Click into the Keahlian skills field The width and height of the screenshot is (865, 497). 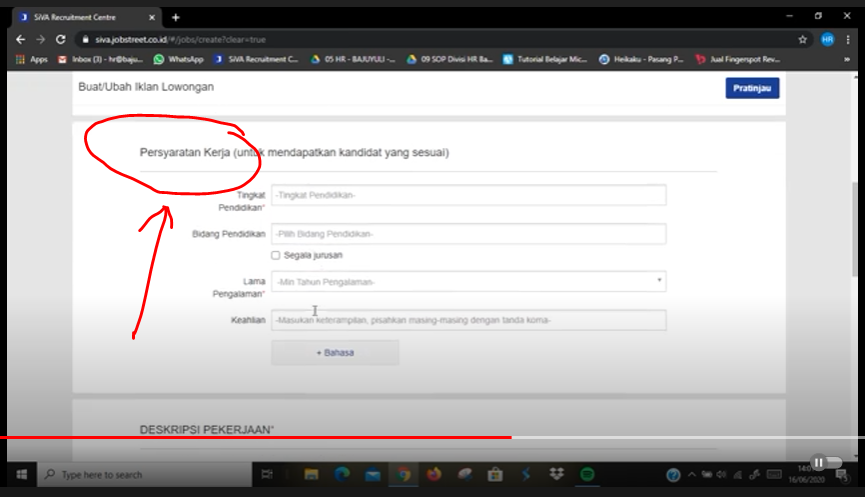(x=468, y=320)
